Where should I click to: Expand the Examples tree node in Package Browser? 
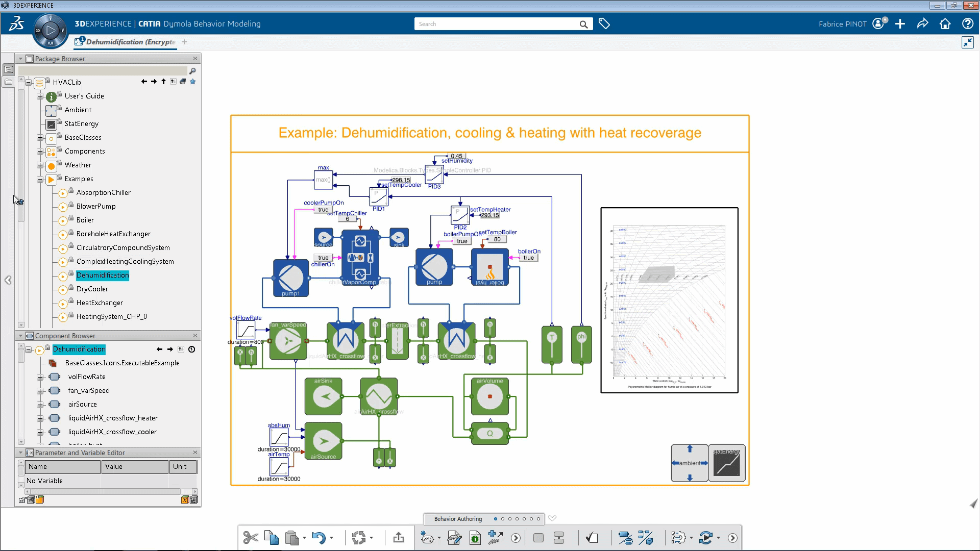coord(40,178)
